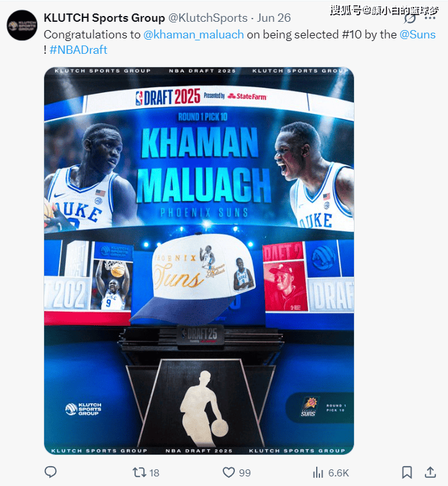Click the retweet icon with 18
The width and height of the screenshot is (448, 486).
click(x=139, y=473)
